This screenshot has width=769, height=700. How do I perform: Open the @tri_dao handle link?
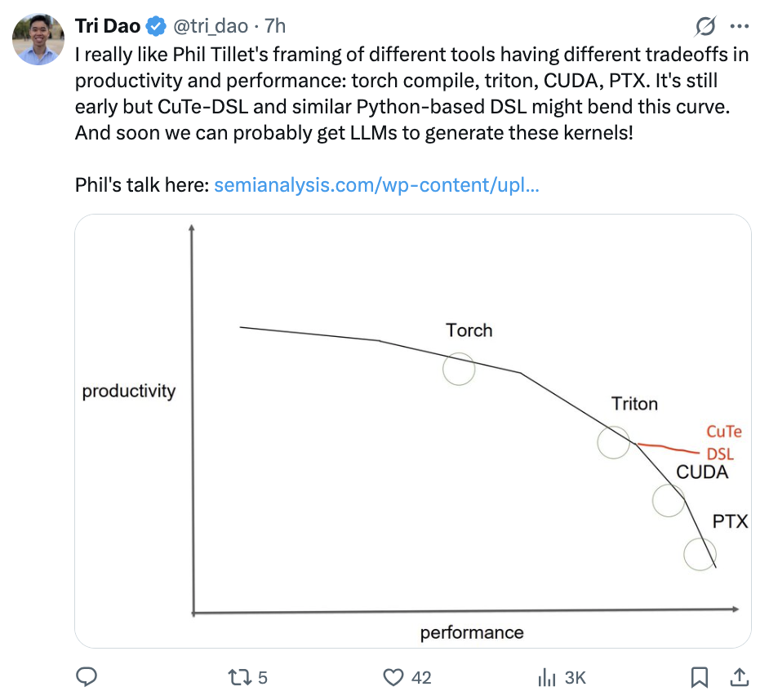tap(211, 26)
